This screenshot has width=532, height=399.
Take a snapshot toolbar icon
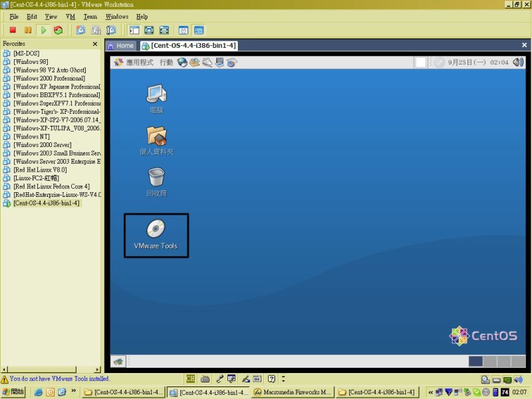point(80,30)
